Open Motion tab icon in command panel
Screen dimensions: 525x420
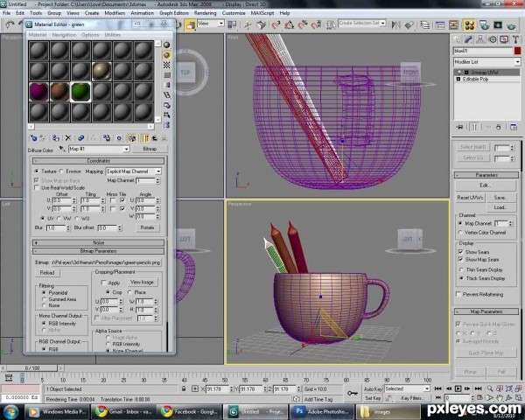click(x=492, y=40)
